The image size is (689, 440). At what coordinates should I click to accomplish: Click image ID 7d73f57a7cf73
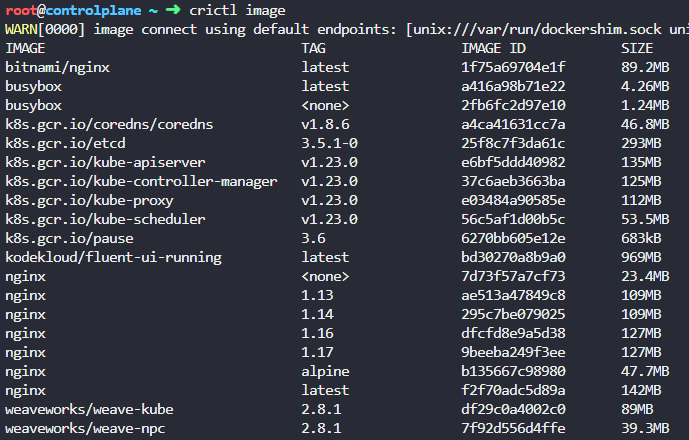point(513,276)
